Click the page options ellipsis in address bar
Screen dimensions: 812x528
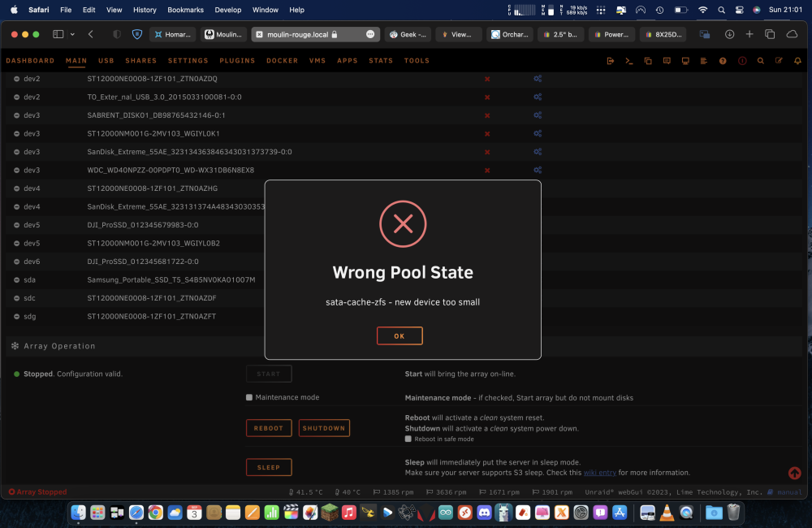tap(370, 34)
